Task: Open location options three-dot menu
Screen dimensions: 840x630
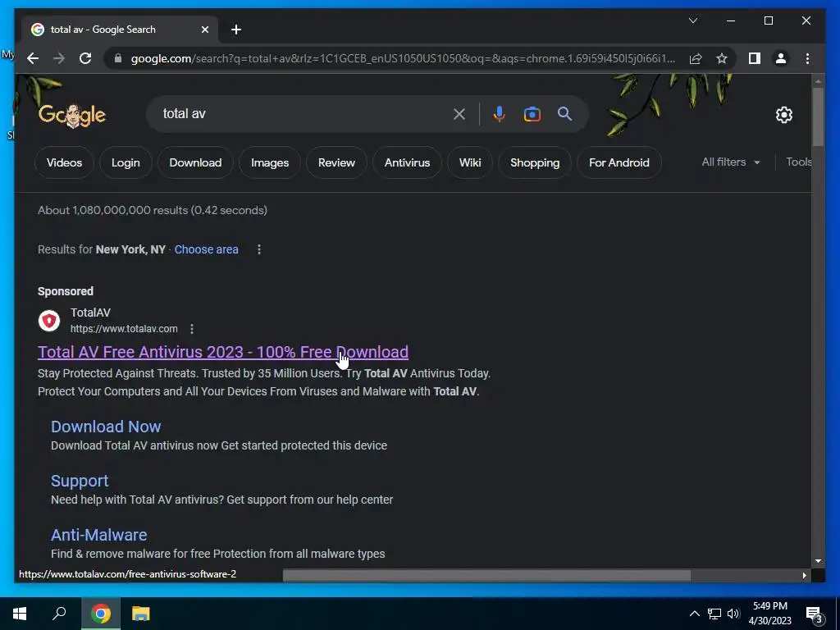Action: point(258,249)
